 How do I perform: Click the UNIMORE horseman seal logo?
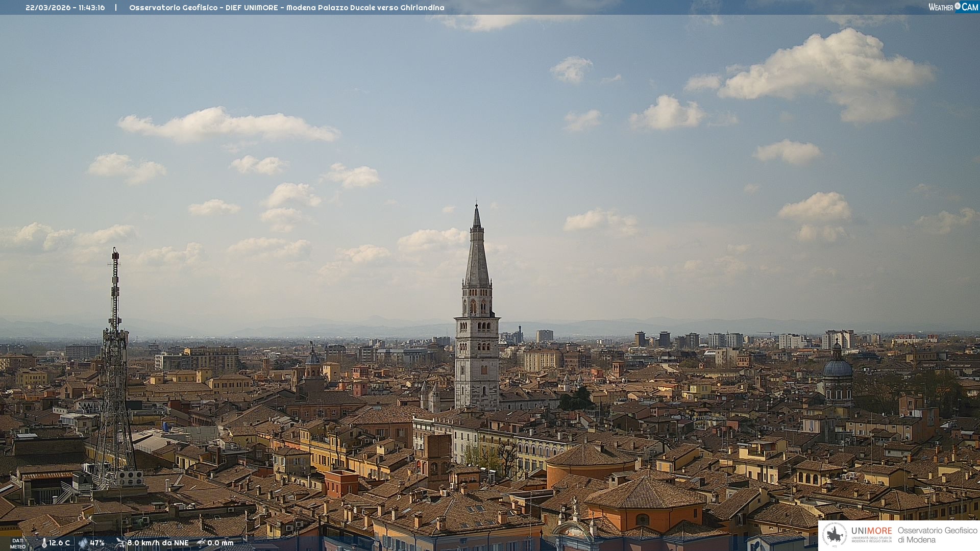835,535
